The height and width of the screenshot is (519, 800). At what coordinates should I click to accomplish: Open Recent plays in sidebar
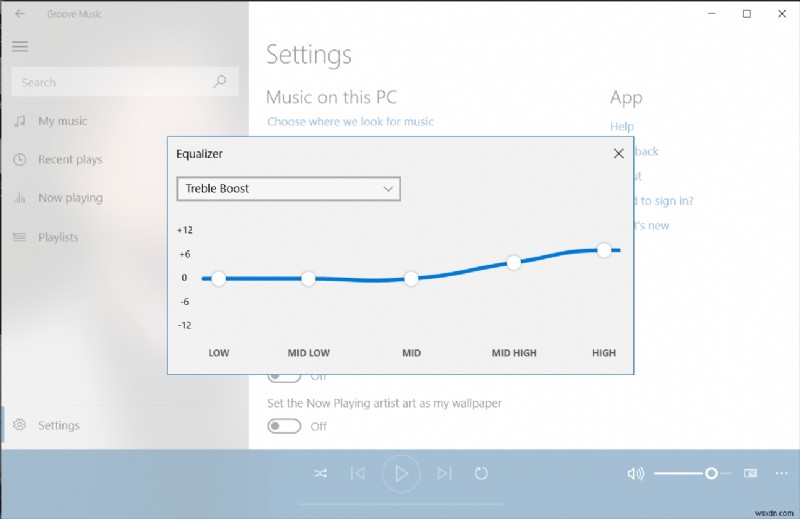pos(70,160)
